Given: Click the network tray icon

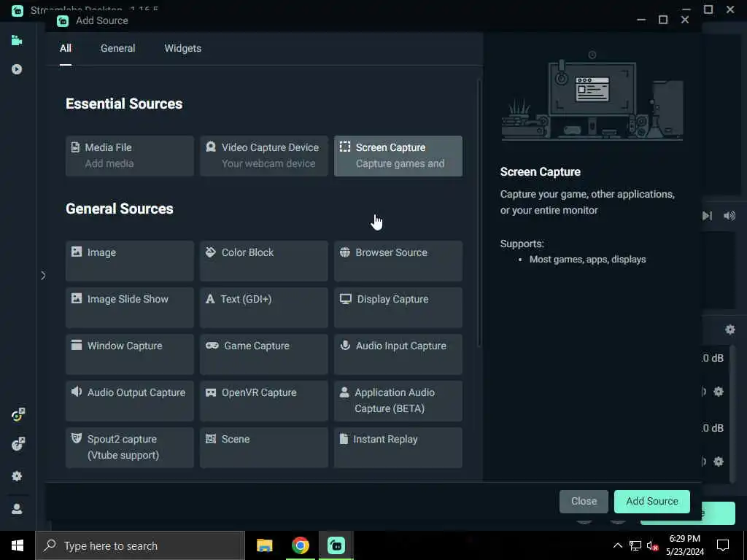Looking at the screenshot, I should [635, 545].
